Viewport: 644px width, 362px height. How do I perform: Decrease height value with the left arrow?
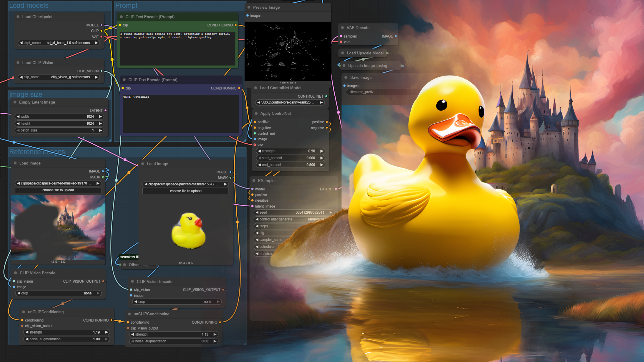tap(18, 123)
